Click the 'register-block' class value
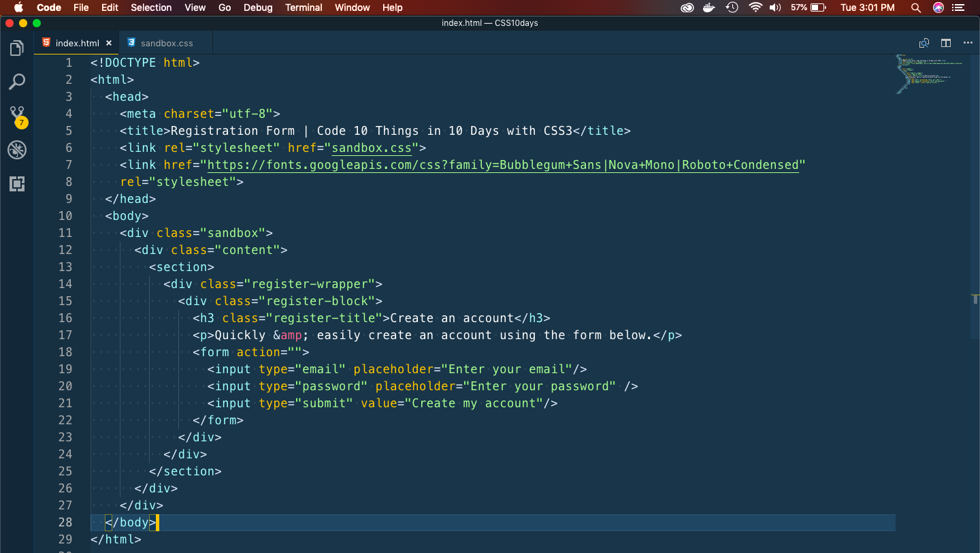Viewport: 980px width, 553px height. pyautogui.click(x=317, y=301)
